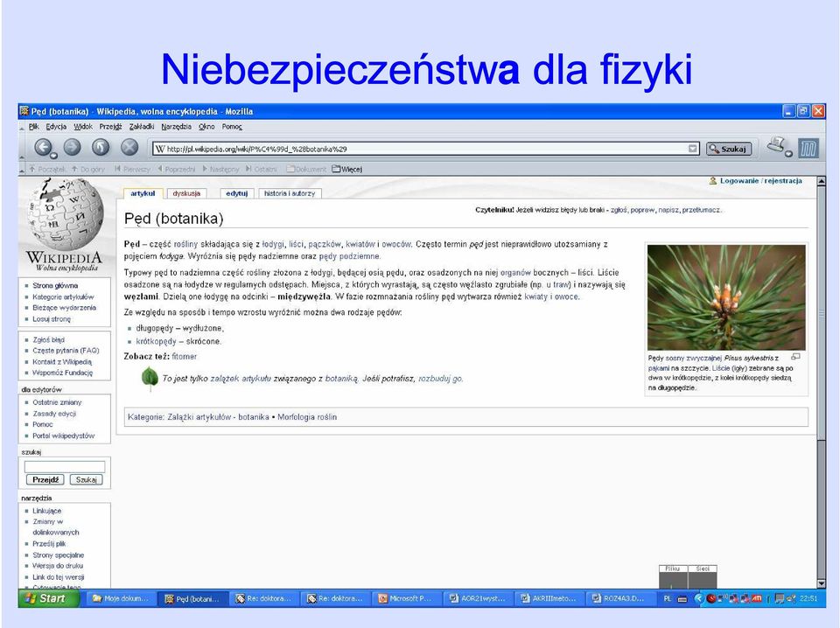
Task: Click the pine shoot photo thumbnail
Action: point(726,297)
